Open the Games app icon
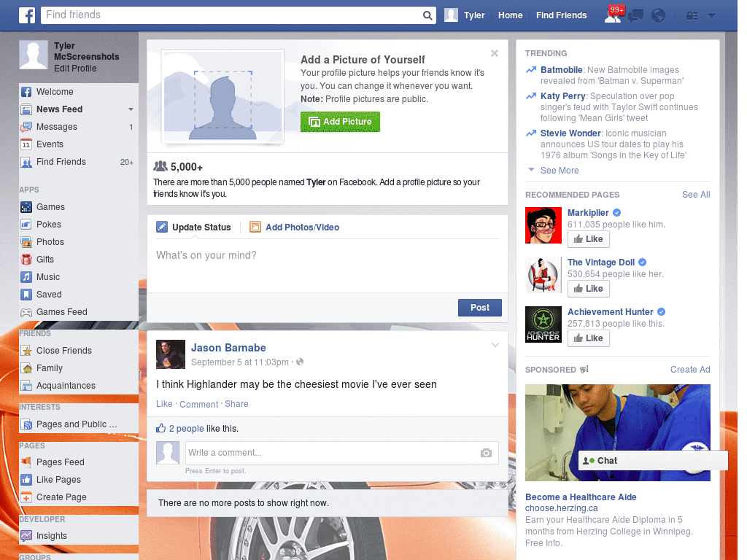Screen dimensions: 747x560 26,207
